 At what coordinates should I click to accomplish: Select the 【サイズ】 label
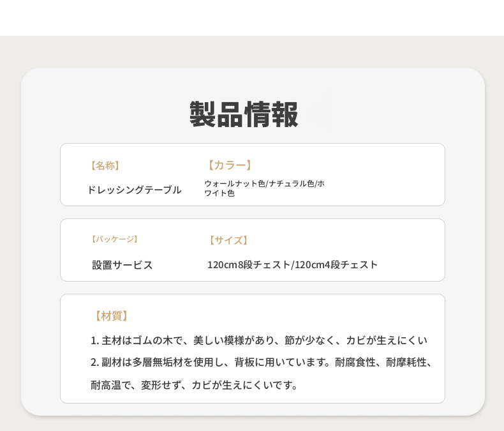click(228, 240)
